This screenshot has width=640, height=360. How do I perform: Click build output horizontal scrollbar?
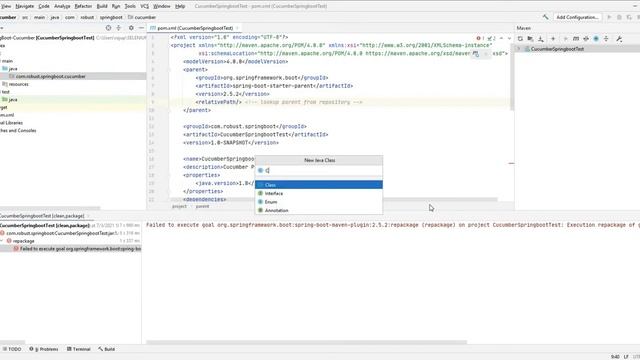306,342
